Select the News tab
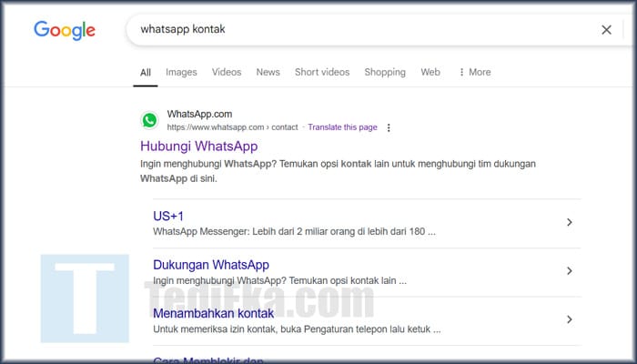 268,72
